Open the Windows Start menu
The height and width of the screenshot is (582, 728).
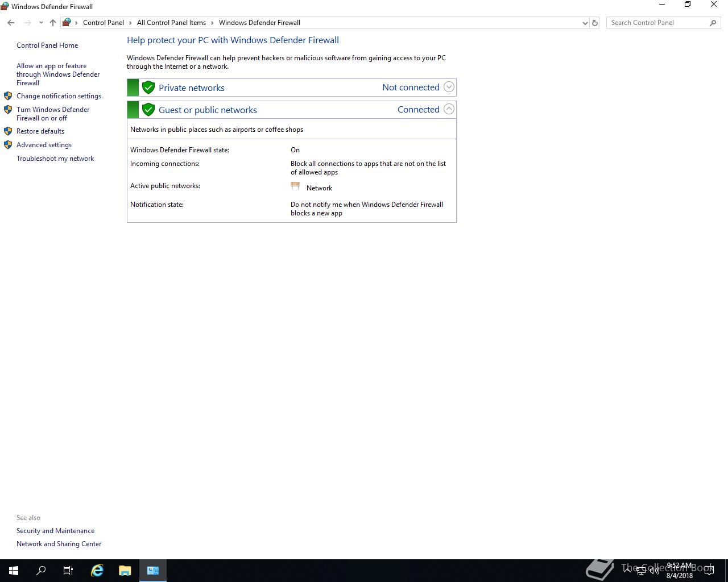14,571
